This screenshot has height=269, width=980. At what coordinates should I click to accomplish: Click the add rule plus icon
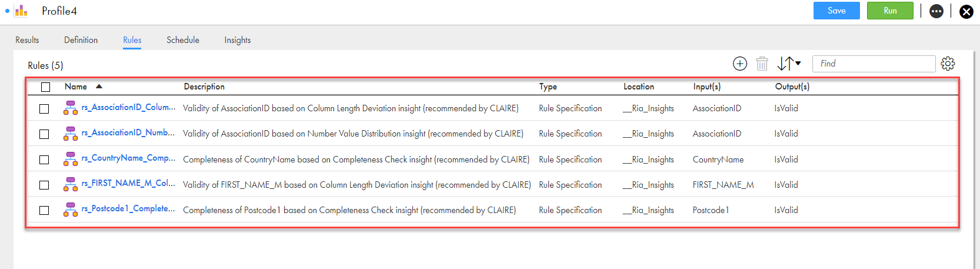[x=740, y=64]
